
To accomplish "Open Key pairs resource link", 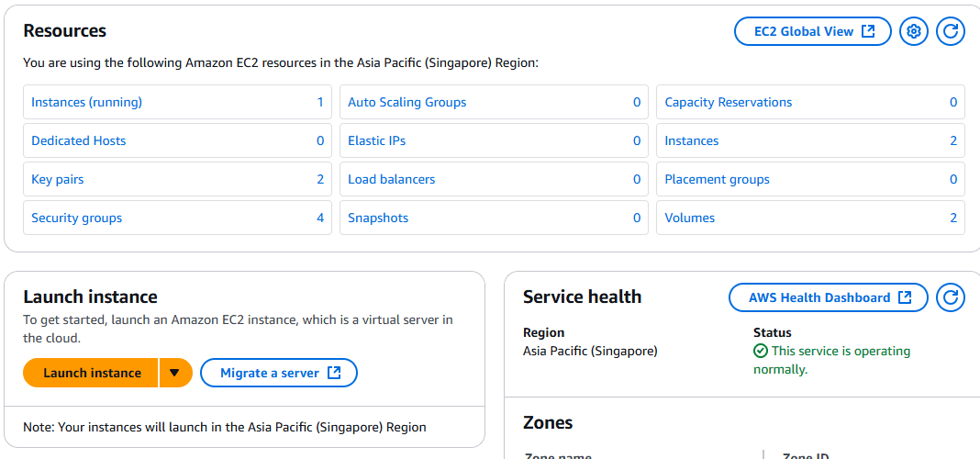I will tap(58, 180).
